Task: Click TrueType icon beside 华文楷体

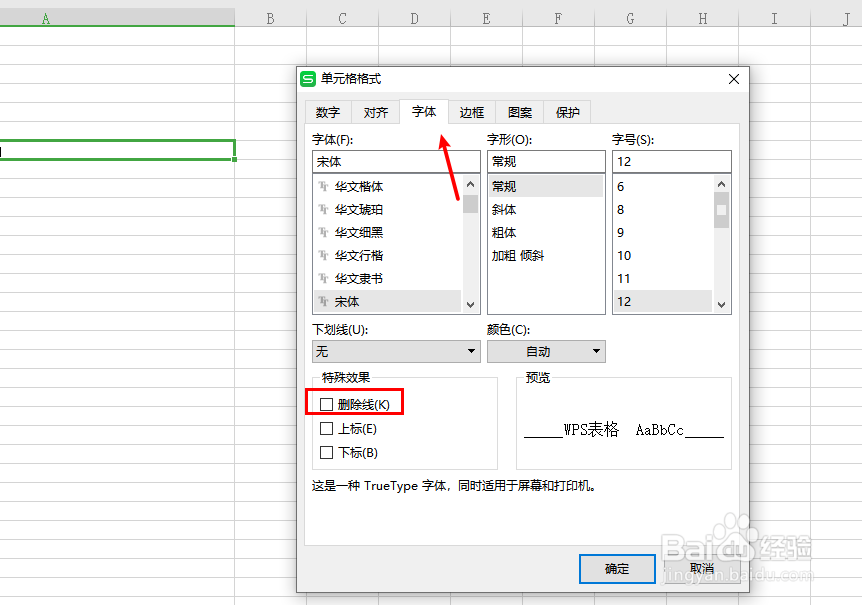Action: (323, 187)
